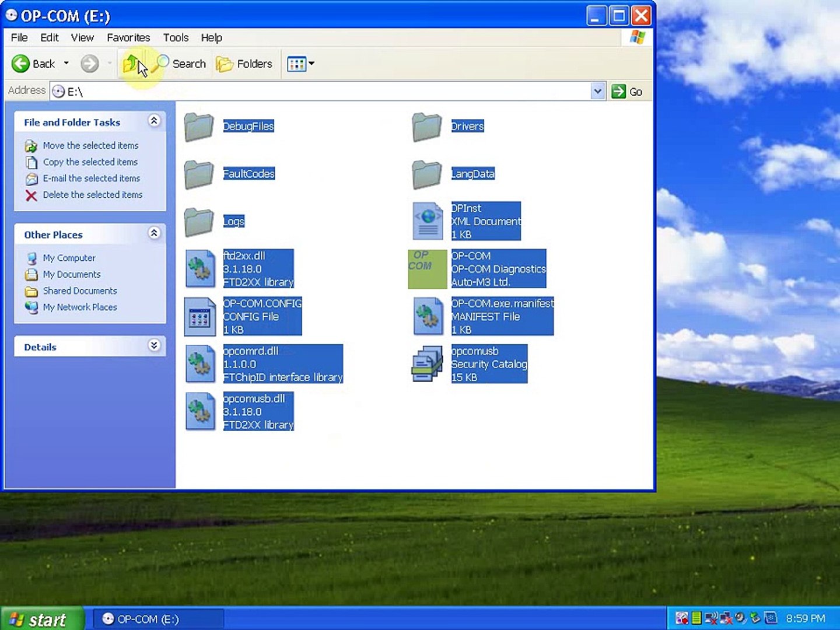Open the Help menu
The width and height of the screenshot is (840, 630).
tap(211, 37)
